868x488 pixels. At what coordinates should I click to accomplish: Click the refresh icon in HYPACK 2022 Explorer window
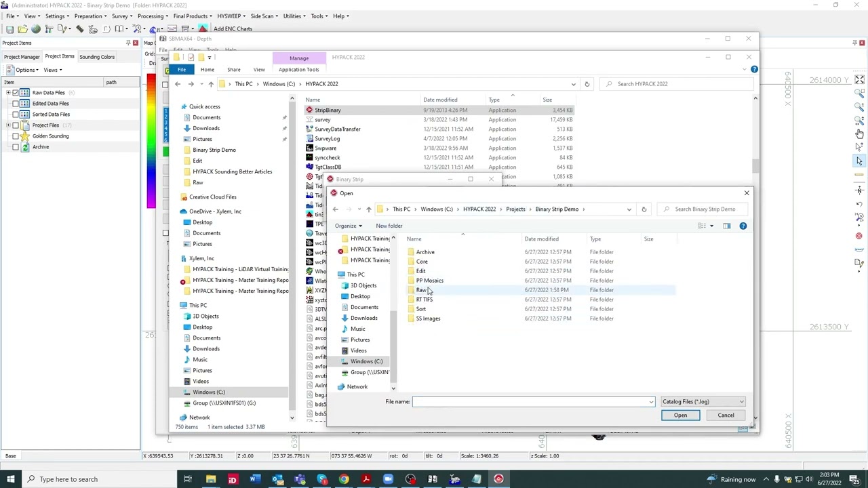pyautogui.click(x=587, y=84)
